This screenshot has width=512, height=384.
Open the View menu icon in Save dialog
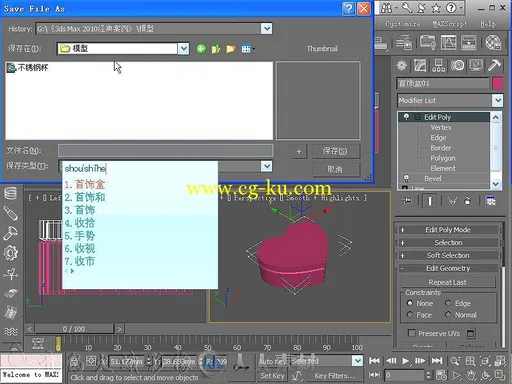coord(247,49)
